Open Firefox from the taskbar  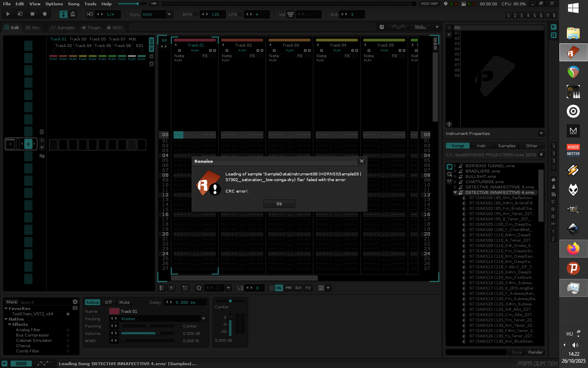[x=573, y=249]
